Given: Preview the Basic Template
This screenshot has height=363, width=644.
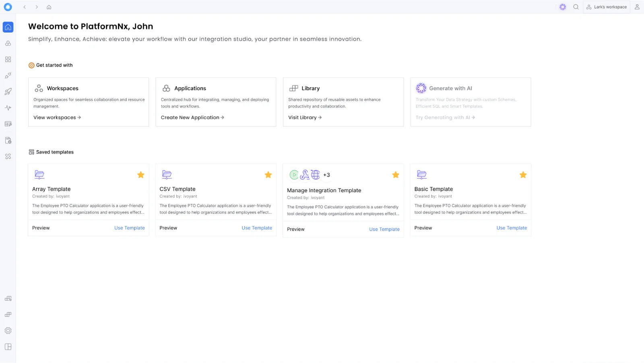Looking at the screenshot, I should click(x=423, y=228).
